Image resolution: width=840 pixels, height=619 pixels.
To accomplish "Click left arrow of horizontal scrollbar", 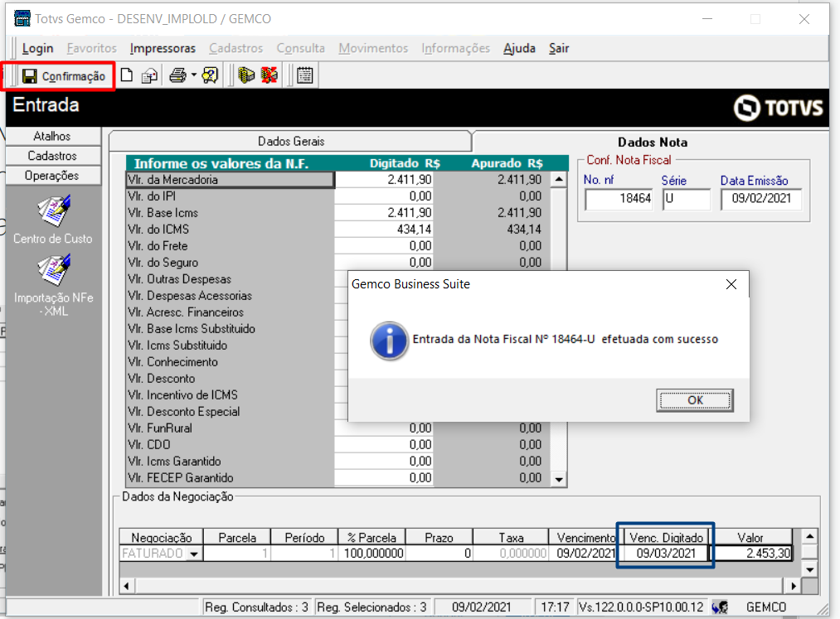I will click(126, 586).
